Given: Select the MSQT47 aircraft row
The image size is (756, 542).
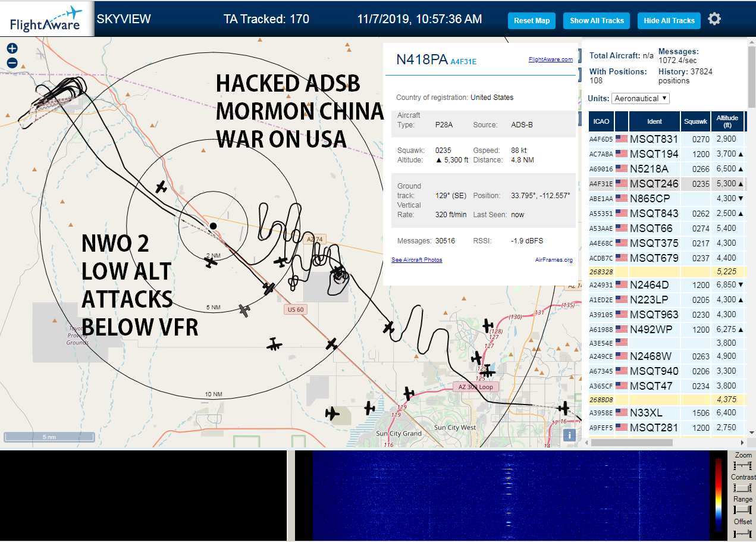Looking at the screenshot, I should pyautogui.click(x=667, y=386).
